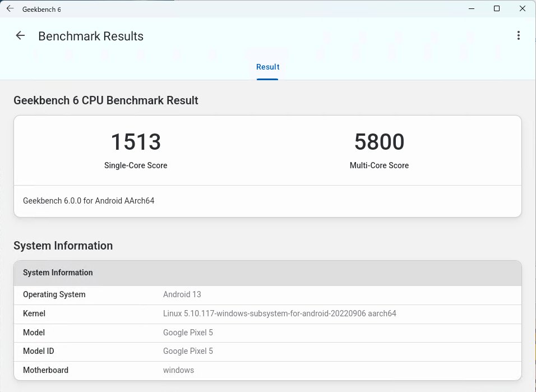Select the Linux 5.10.117 kernel value
This screenshot has width=536, height=392.
[x=280, y=313]
